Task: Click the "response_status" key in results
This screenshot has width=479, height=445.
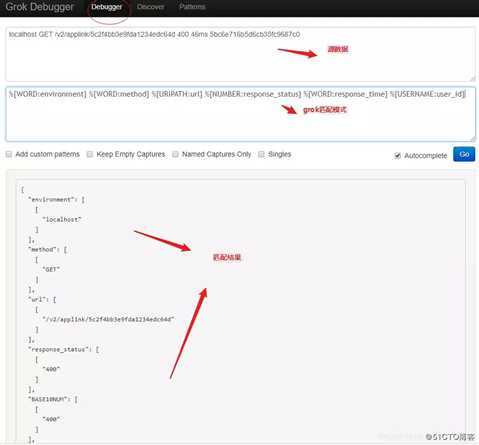Action: click(58, 349)
